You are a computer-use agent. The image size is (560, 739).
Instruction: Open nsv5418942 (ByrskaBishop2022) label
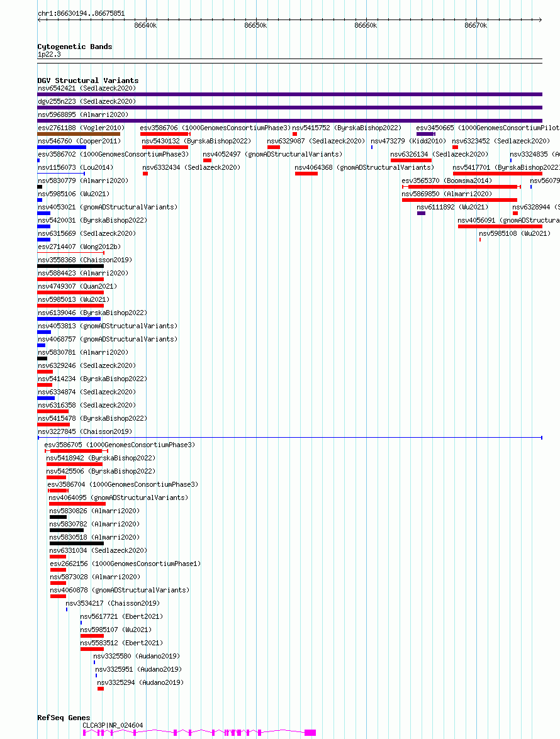101,458
